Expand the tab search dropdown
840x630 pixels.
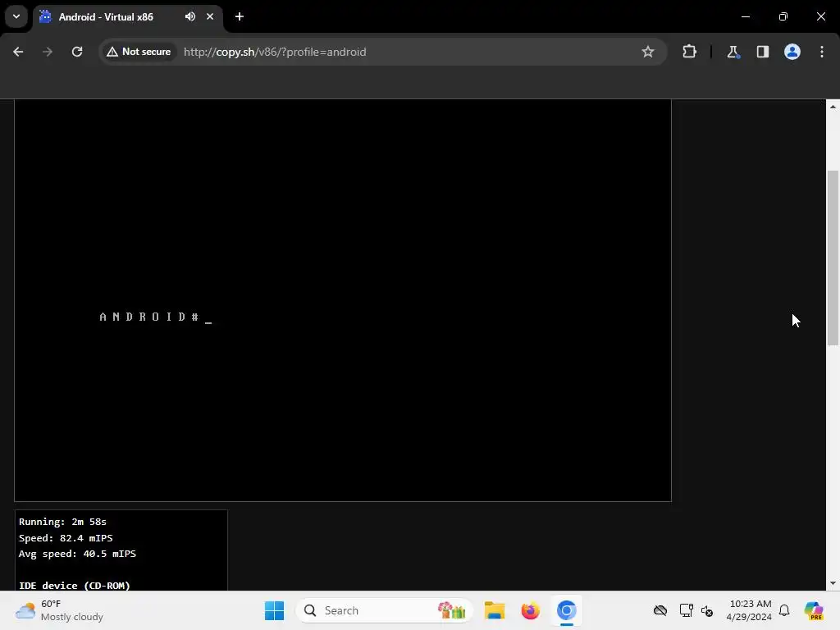[x=16, y=16]
